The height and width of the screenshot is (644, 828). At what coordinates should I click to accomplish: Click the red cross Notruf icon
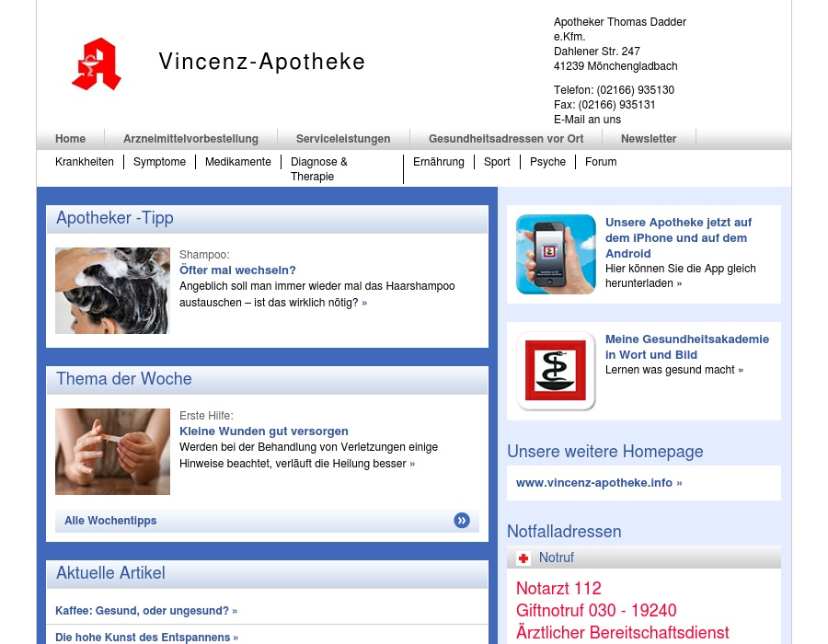(523, 558)
